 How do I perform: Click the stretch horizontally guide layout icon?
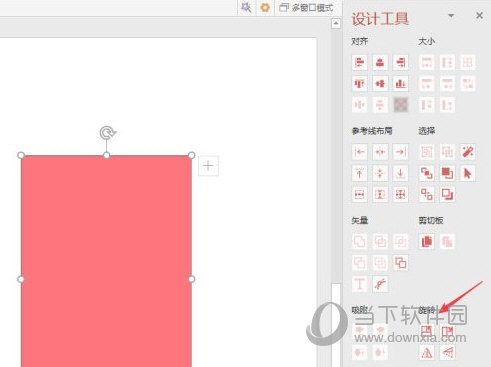pos(359,194)
